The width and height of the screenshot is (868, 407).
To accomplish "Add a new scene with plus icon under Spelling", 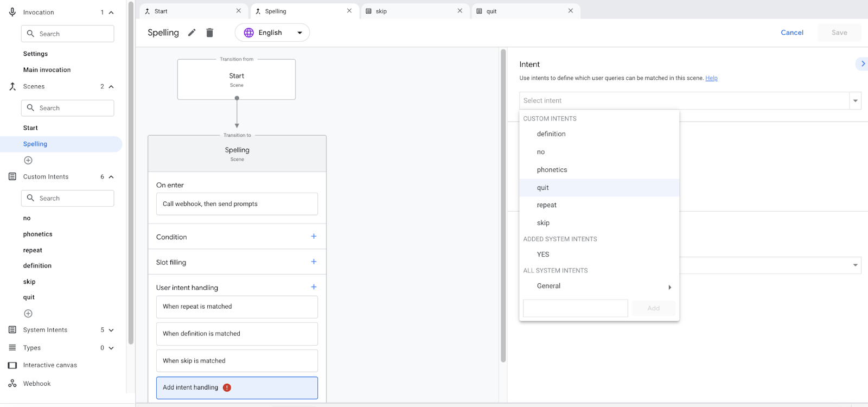I will (x=28, y=160).
